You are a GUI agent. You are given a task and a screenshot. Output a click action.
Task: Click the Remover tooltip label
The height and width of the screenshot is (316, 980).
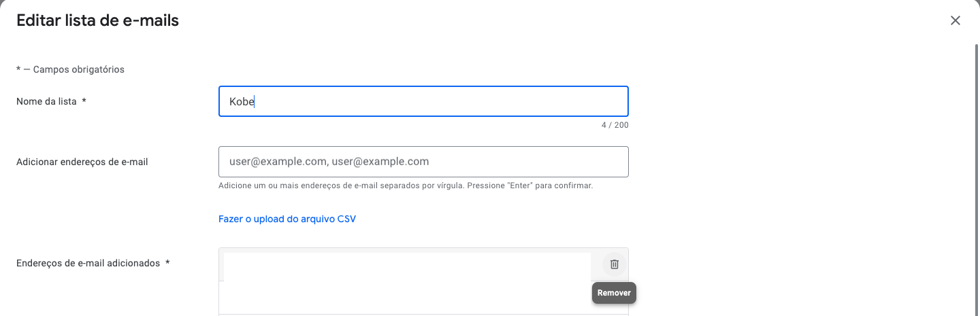click(614, 293)
